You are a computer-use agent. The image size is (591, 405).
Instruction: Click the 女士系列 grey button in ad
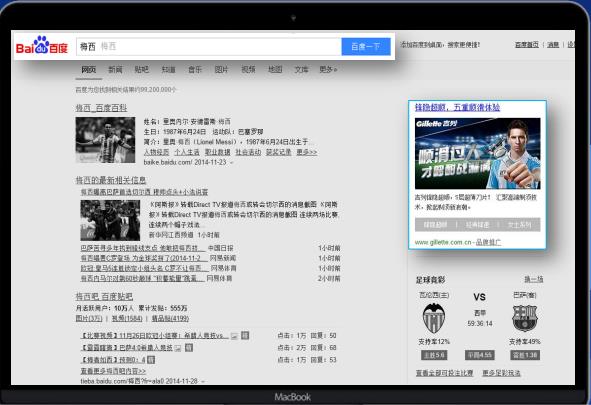tap(519, 225)
